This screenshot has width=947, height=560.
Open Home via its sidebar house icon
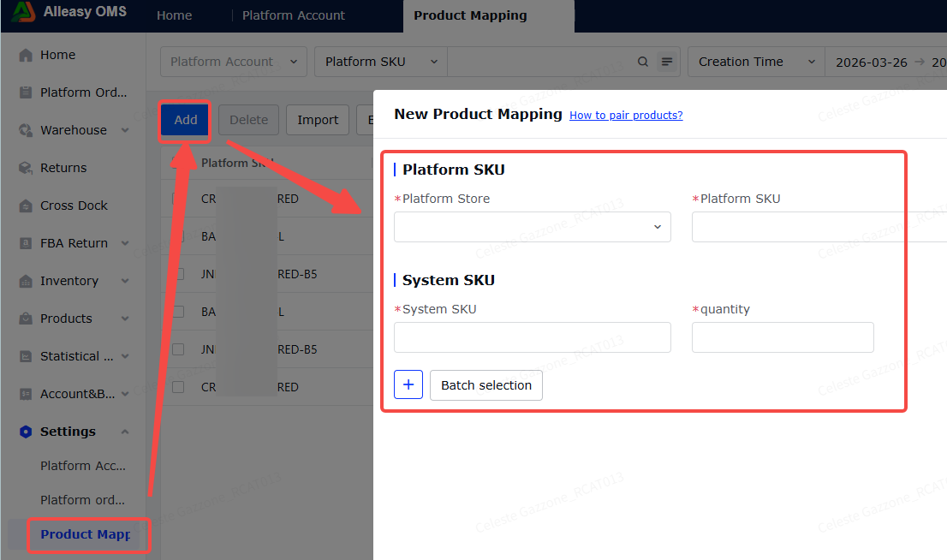click(x=26, y=55)
